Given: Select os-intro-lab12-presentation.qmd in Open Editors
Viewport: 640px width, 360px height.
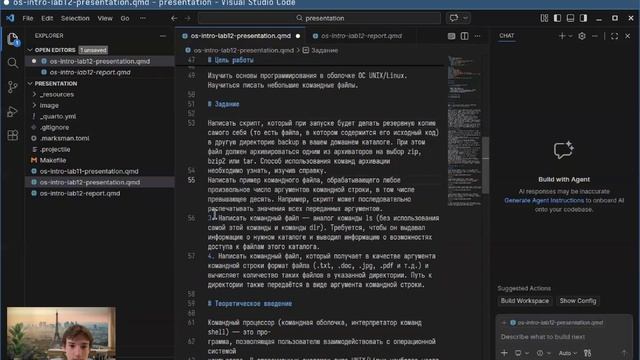Looking at the screenshot, I should pos(100,61).
